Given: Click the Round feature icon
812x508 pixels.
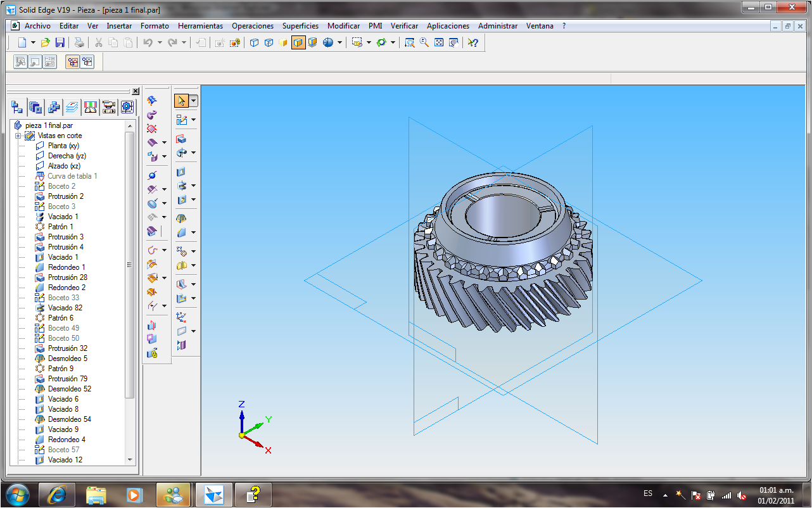Looking at the screenshot, I should click(x=182, y=232).
